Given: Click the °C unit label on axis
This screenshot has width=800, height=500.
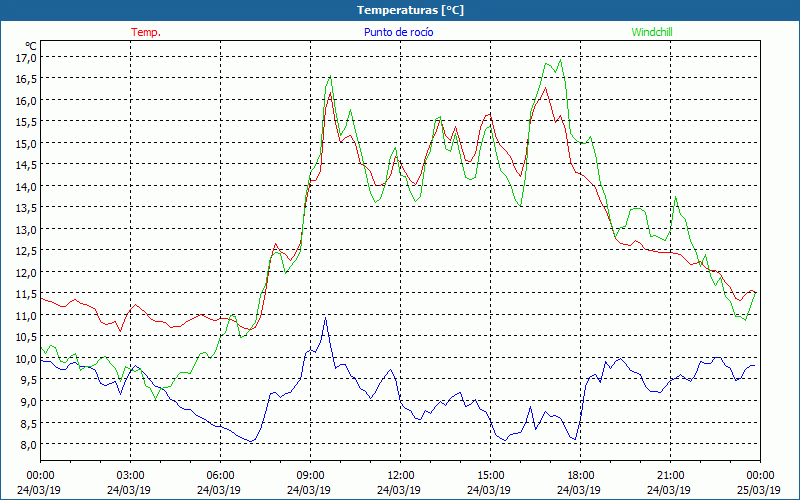Looking at the screenshot, I should 31,46.
